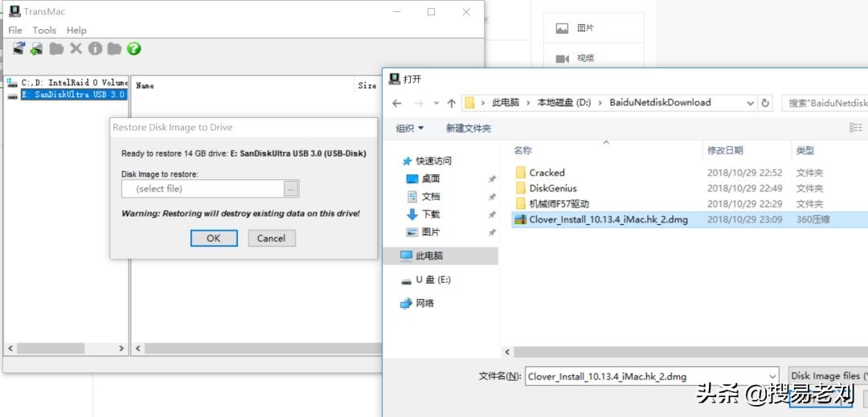Click the 文件名 text field in the Open dialog
Viewport: 868px width, 417px height.
point(646,377)
